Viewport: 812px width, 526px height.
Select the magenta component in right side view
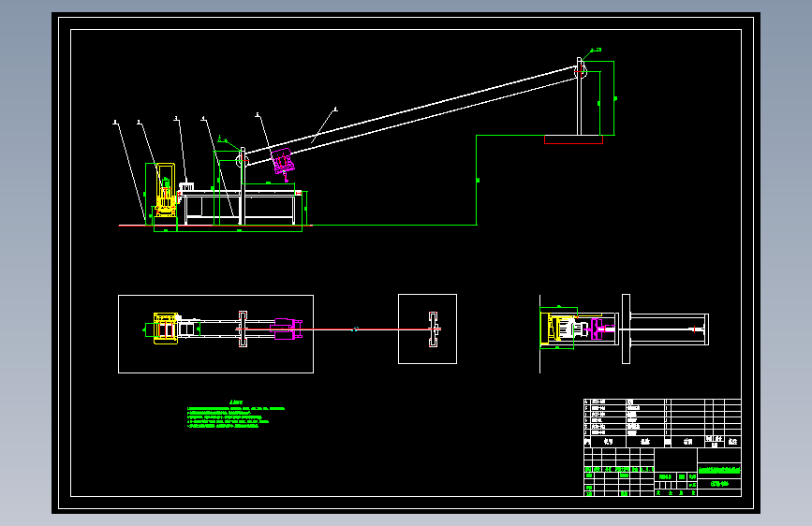click(599, 329)
